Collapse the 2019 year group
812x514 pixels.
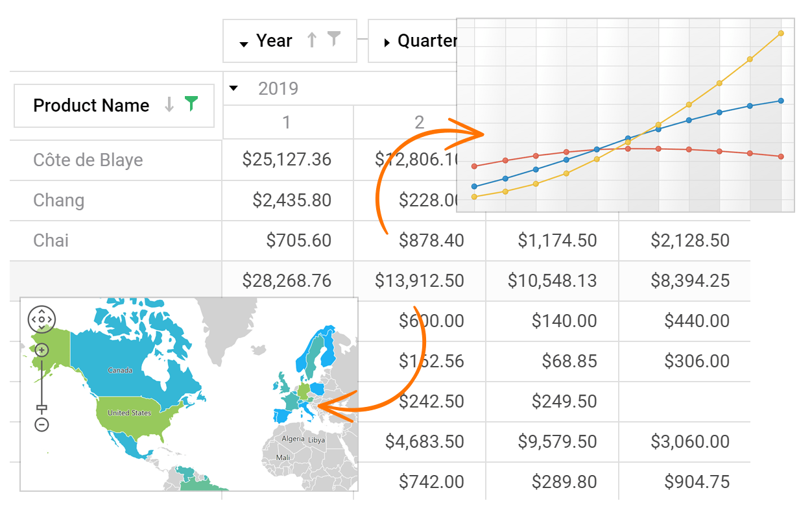(x=234, y=88)
